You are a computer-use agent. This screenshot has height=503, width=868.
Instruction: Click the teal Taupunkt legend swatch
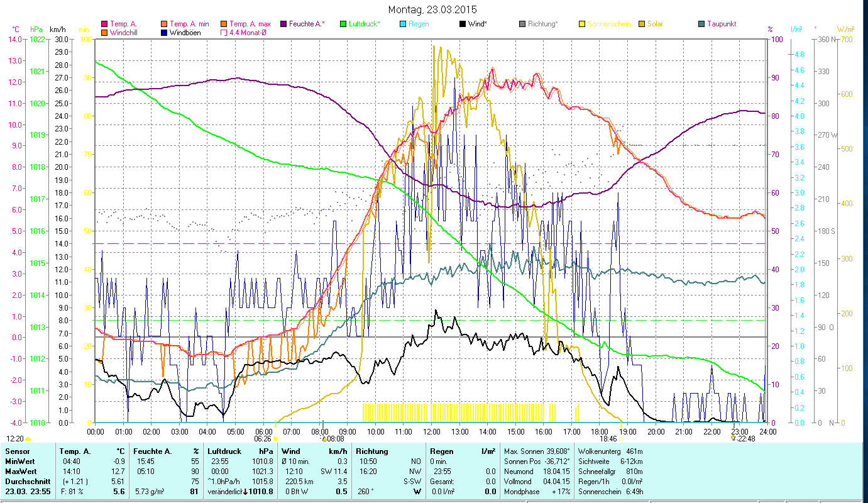(701, 24)
